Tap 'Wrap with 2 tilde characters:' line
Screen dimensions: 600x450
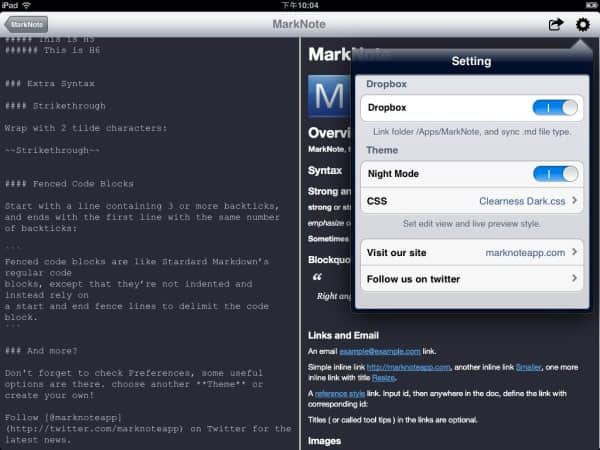point(86,128)
